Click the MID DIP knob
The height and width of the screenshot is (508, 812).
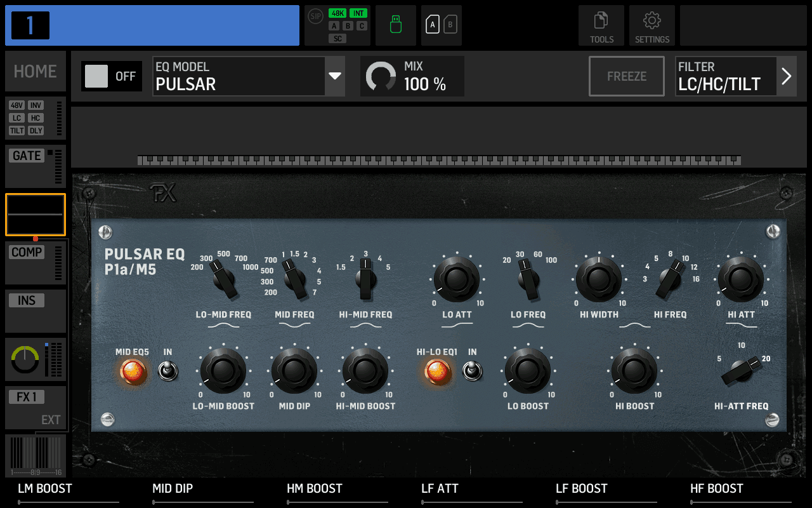[294, 371]
